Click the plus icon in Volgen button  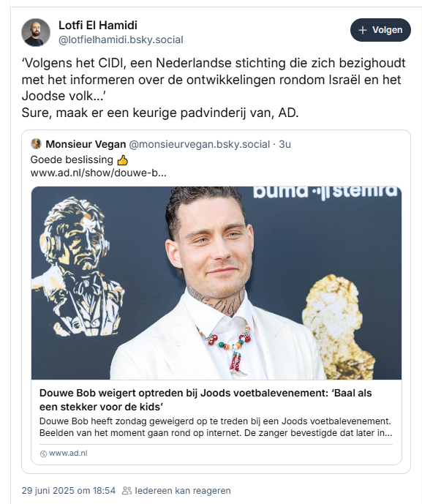(363, 30)
